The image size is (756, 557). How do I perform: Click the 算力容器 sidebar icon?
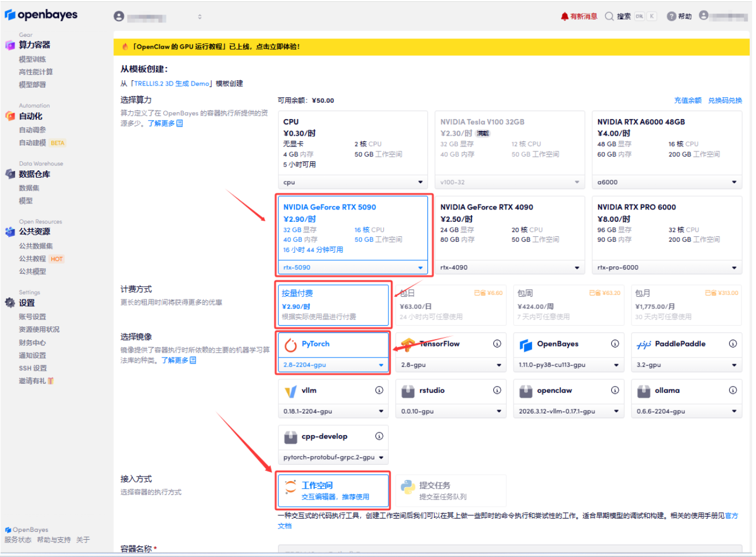10,45
